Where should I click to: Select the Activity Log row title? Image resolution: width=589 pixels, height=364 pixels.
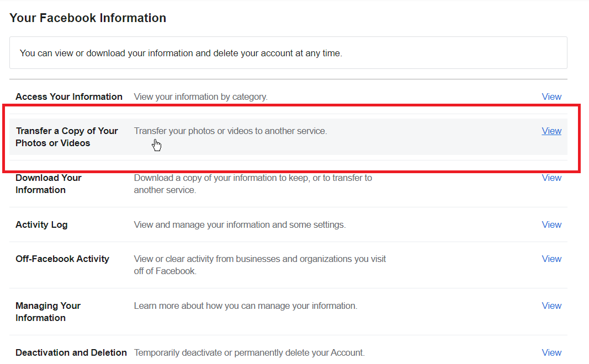point(41,225)
